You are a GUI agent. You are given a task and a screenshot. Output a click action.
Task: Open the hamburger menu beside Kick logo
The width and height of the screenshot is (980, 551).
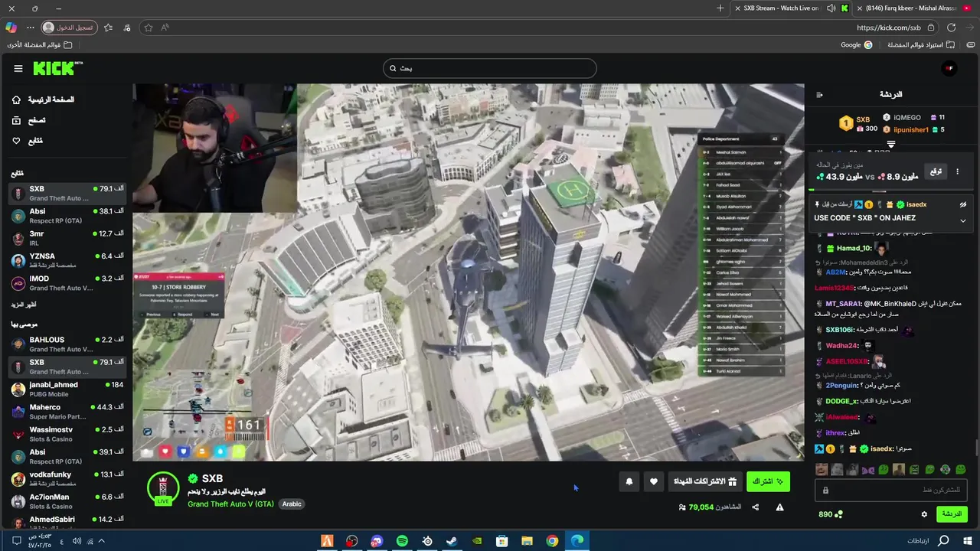(18, 68)
